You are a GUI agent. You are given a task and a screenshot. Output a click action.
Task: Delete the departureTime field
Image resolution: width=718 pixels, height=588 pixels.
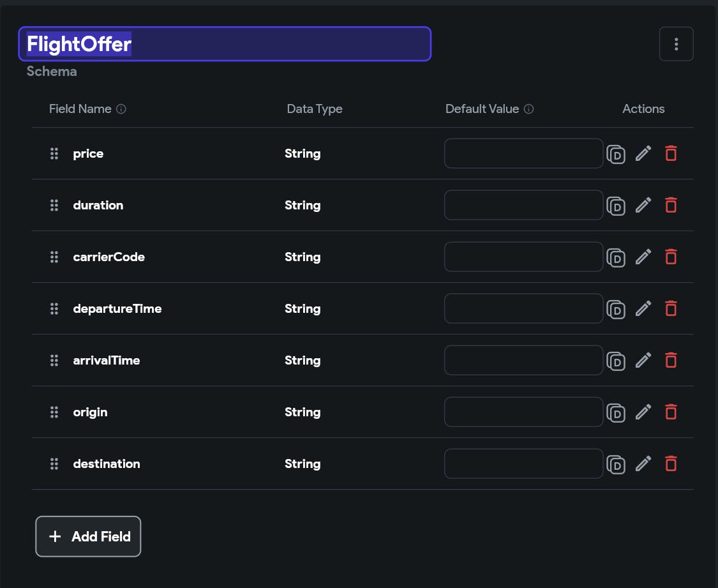coord(671,309)
